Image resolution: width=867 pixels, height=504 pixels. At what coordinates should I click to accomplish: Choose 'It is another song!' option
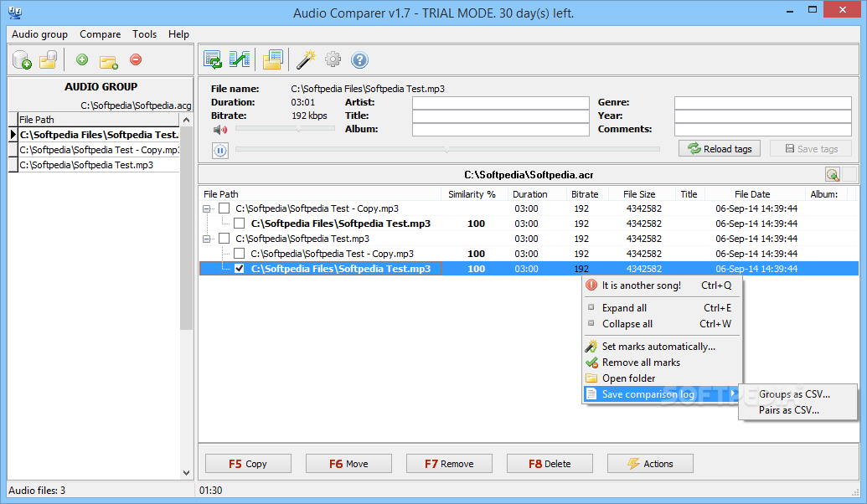(662, 285)
